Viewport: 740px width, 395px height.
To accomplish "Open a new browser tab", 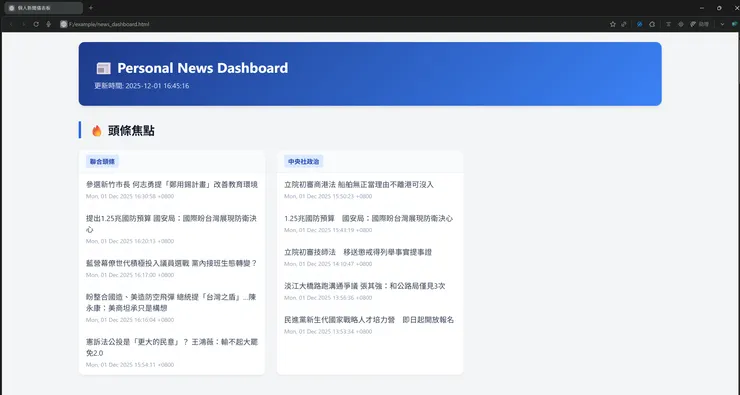I will pyautogui.click(x=91, y=8).
